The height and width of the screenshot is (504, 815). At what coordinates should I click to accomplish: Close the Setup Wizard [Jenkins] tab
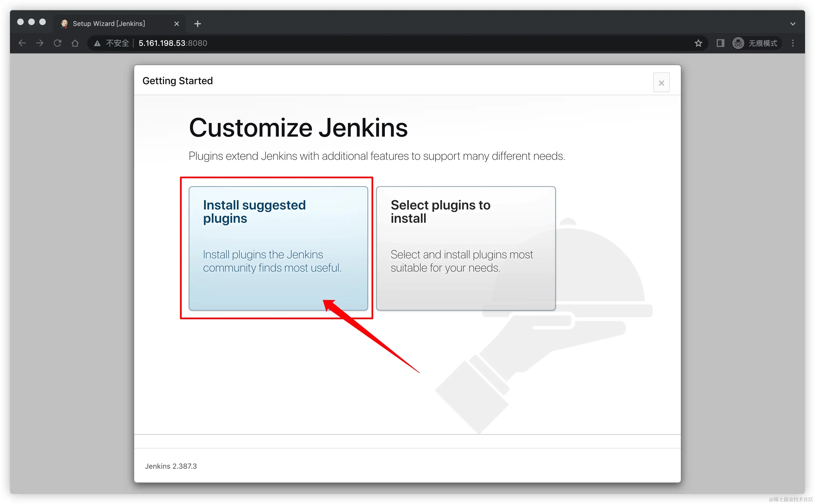point(176,24)
